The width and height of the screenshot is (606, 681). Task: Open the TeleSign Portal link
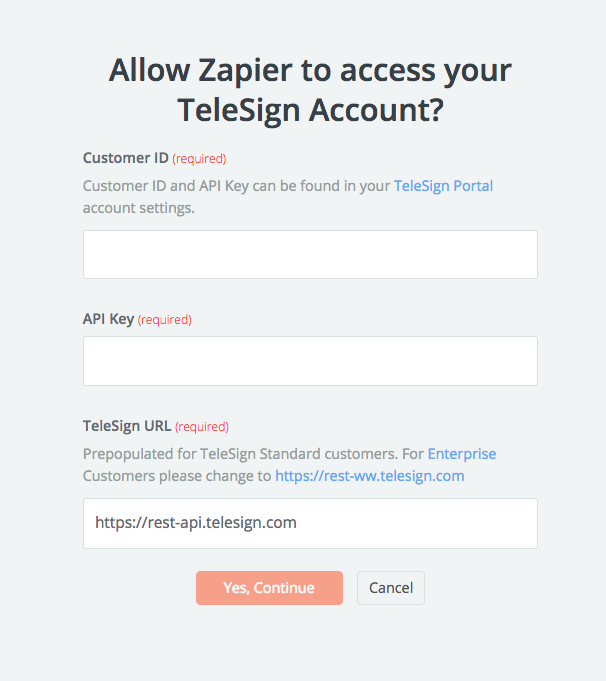(443, 186)
